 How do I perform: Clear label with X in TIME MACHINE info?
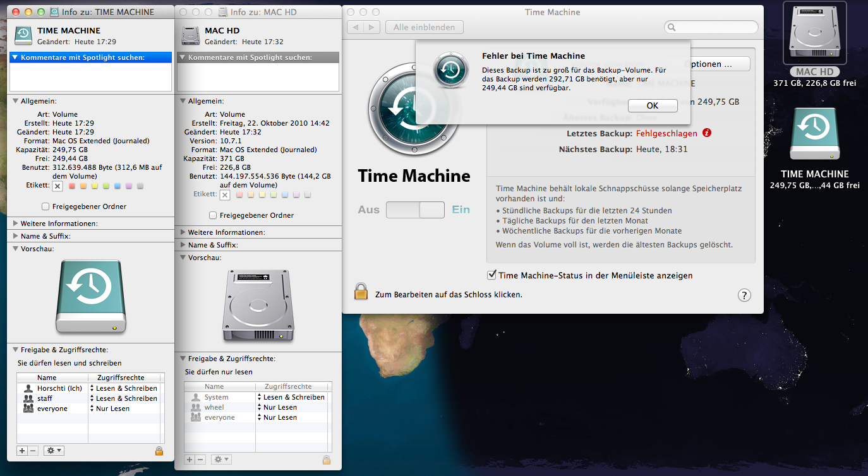pos(57,186)
